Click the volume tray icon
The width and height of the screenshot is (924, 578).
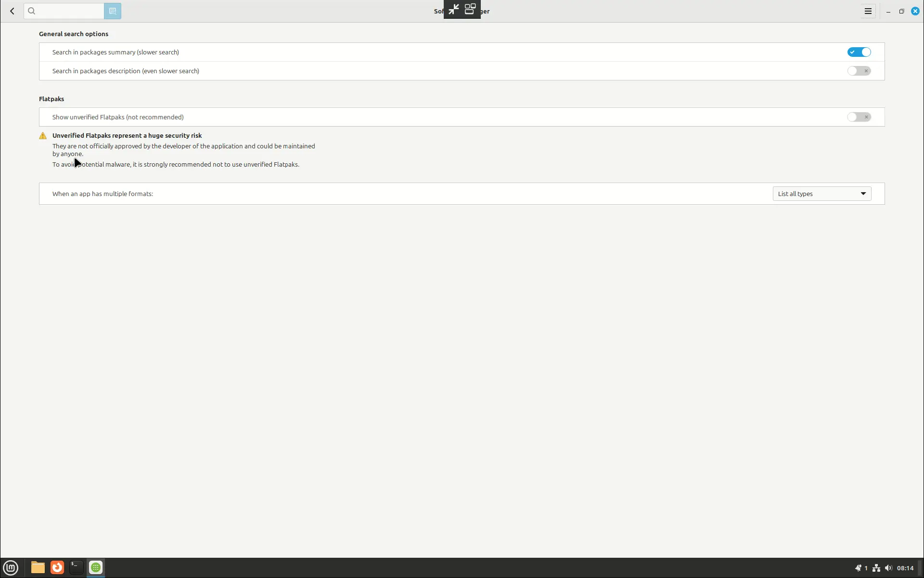click(888, 568)
